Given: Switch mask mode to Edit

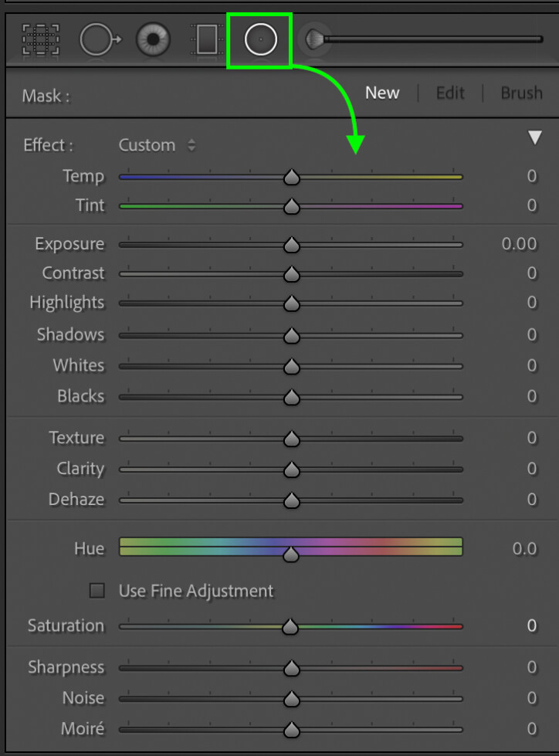Looking at the screenshot, I should click(x=450, y=93).
